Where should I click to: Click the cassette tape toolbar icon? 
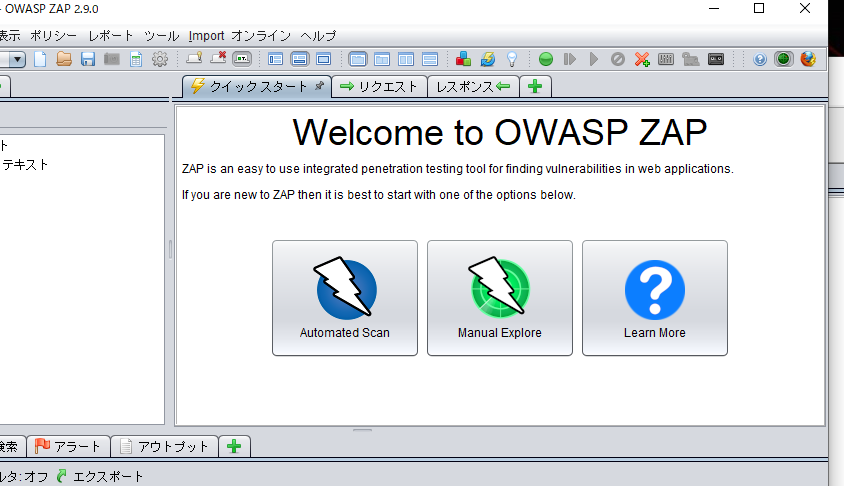click(716, 59)
